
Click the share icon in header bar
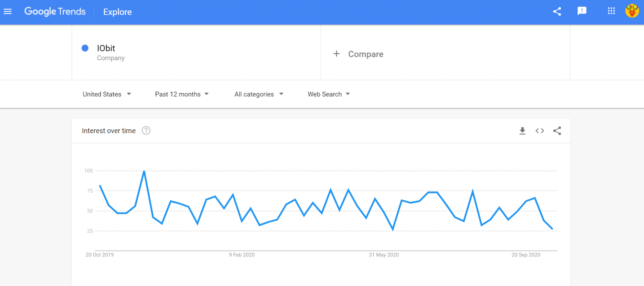557,12
